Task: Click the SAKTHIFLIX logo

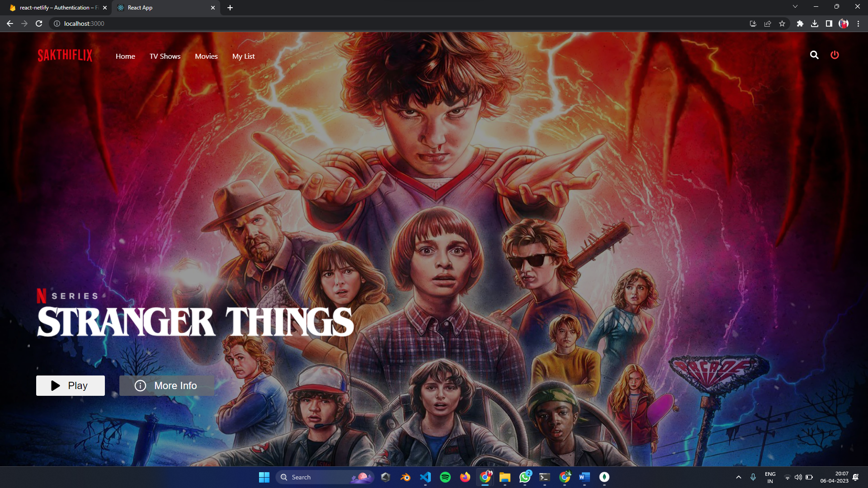Action: [65, 55]
